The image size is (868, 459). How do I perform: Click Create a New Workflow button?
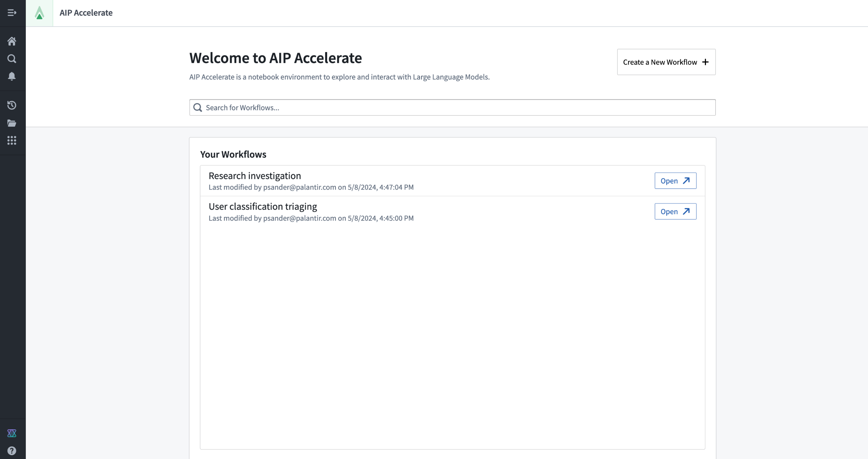click(666, 62)
